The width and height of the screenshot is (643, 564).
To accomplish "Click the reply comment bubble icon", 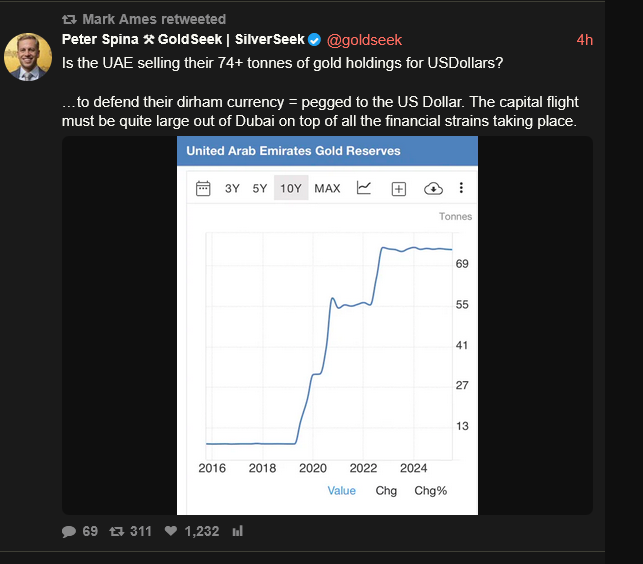I will [x=69, y=531].
